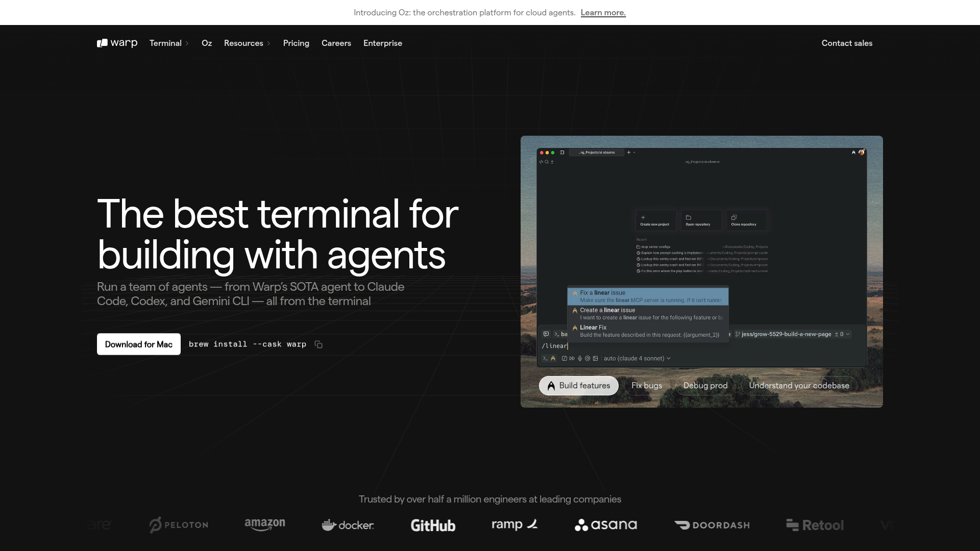
Task: Click the git branch icon beside jess/grow-5529
Action: (738, 334)
